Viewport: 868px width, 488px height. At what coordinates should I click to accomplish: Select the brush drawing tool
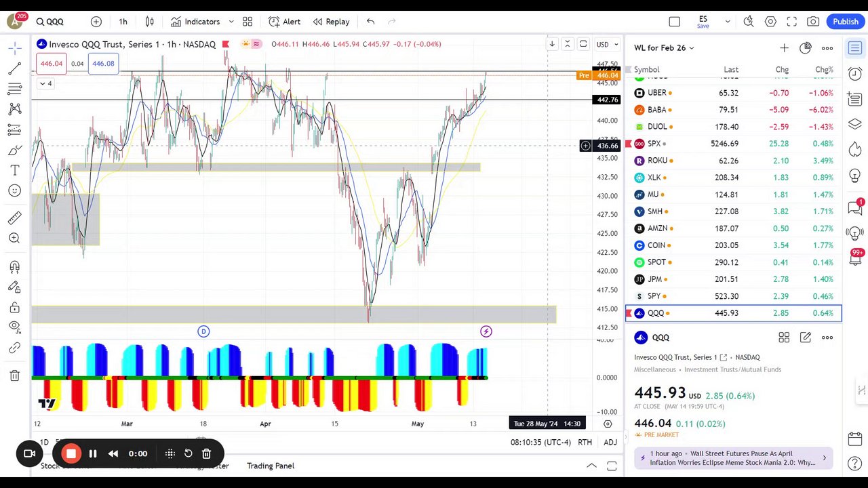pos(14,150)
